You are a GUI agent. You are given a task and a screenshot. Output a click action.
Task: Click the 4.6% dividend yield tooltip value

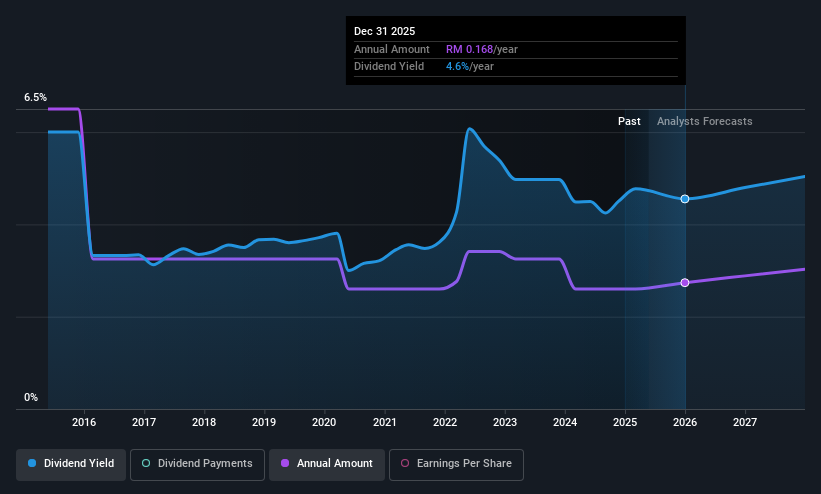[458, 67]
